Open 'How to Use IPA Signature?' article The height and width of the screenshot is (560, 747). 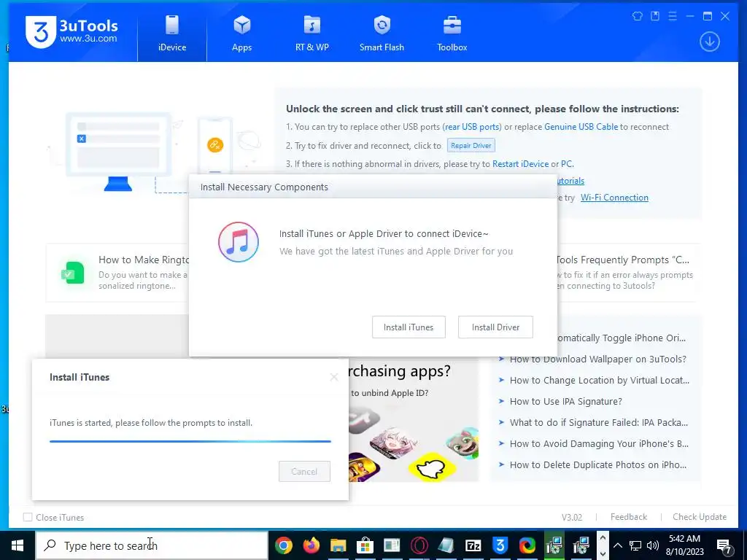point(565,402)
